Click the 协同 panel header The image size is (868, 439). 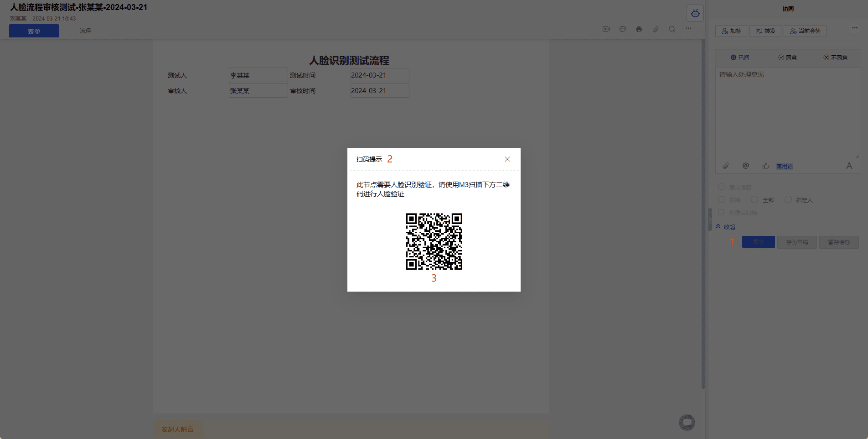point(788,9)
